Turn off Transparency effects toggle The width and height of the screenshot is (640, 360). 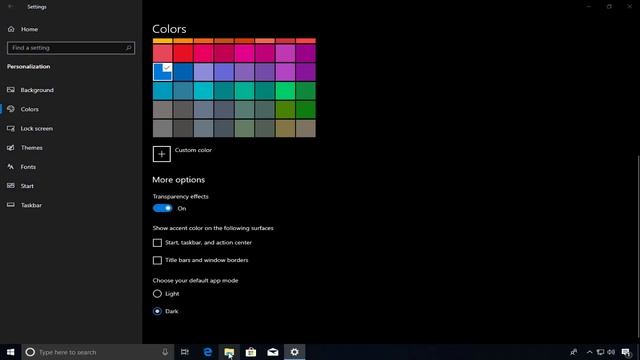tap(162, 208)
